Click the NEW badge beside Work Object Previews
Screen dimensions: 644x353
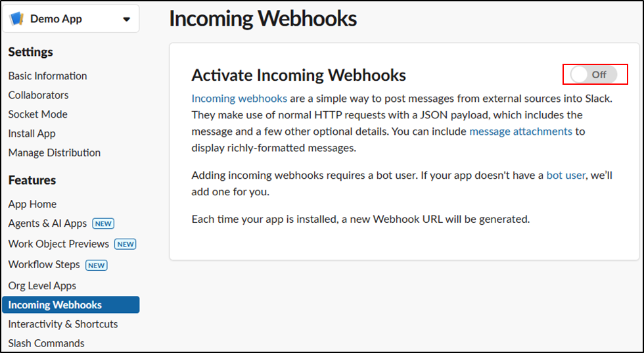coord(125,244)
